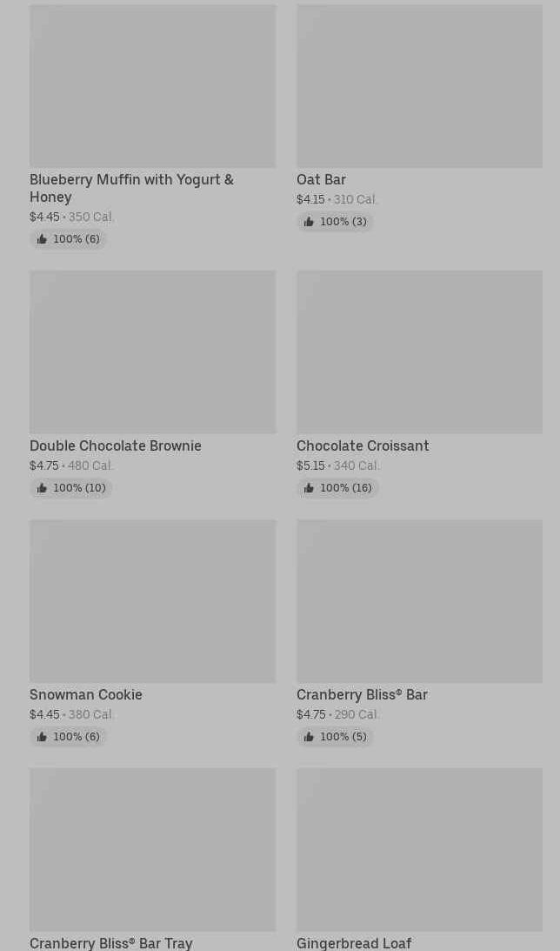Select the Oat Bar item title
The height and width of the screenshot is (951, 560).
(321, 179)
